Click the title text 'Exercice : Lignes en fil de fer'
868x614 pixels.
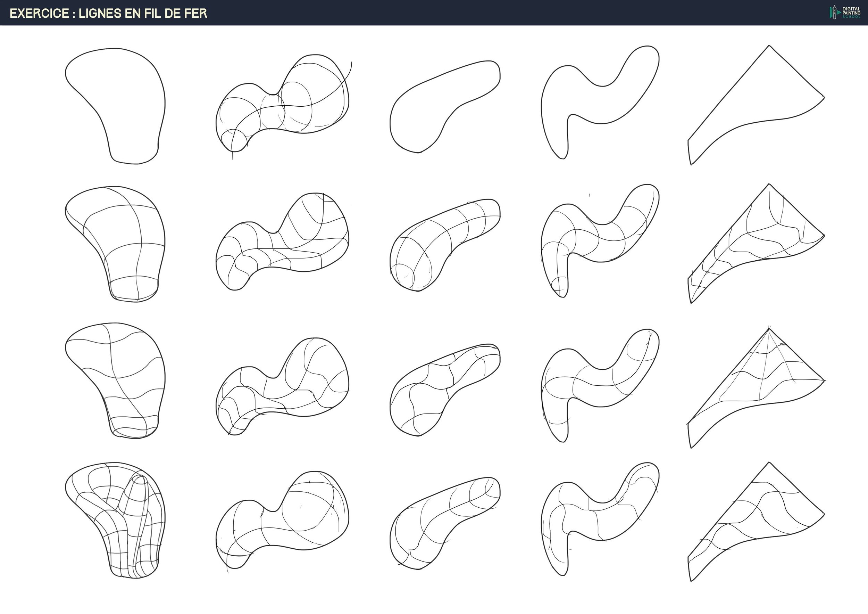pyautogui.click(x=108, y=13)
